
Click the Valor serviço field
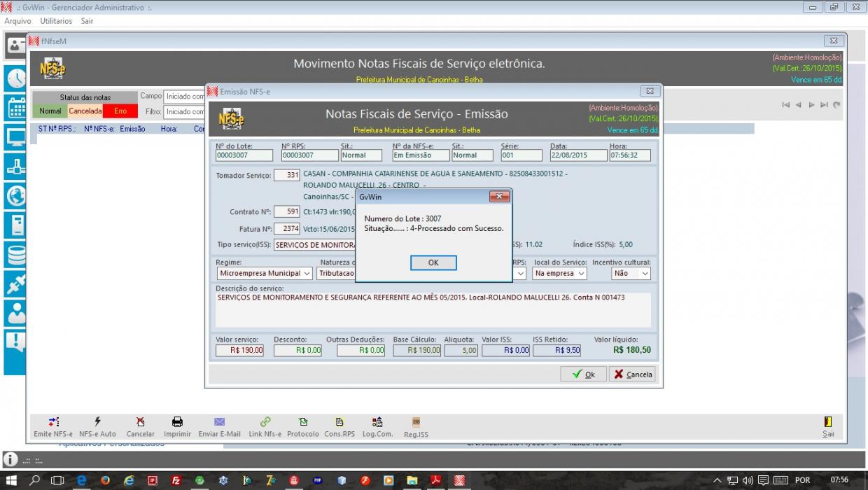click(x=239, y=350)
